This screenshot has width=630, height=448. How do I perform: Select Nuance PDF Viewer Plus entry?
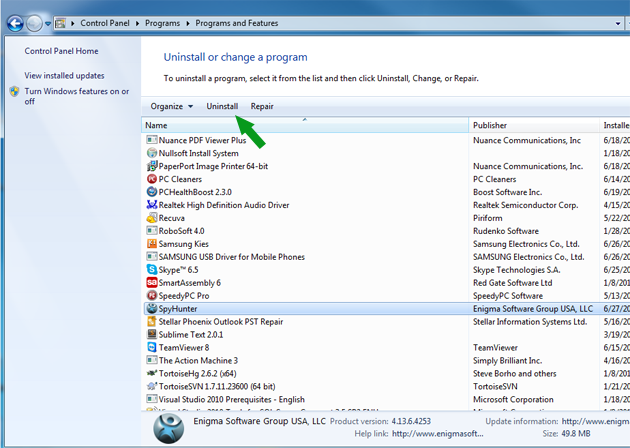(202, 140)
